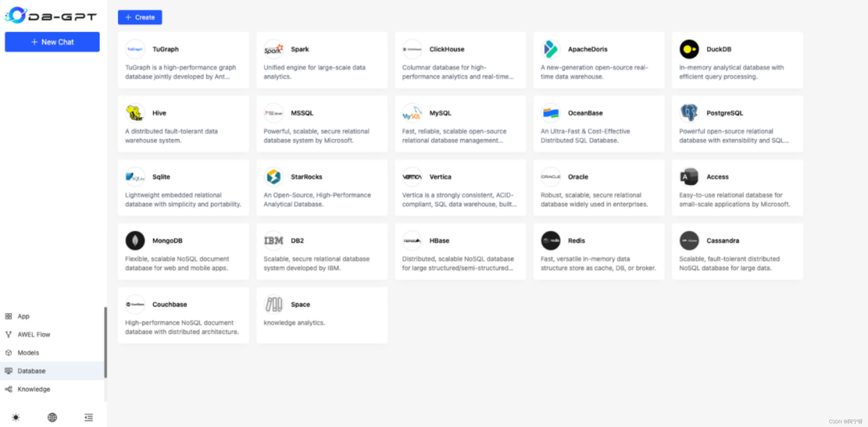Click the sidebar vertical scrollbar
868x427 pixels.
pos(105,342)
